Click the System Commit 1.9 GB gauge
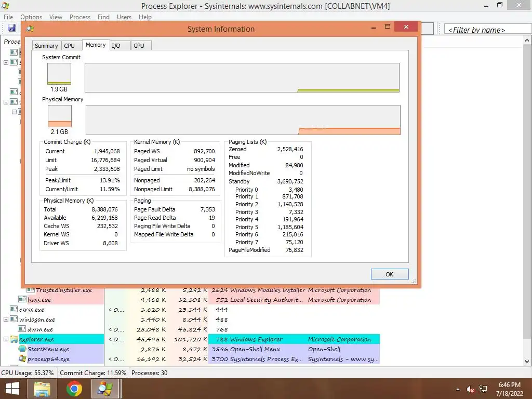 59,74
